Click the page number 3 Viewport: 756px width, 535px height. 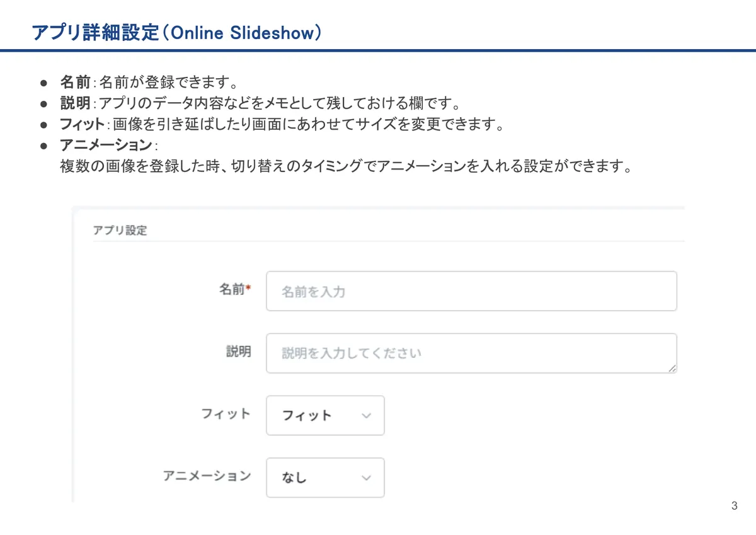click(x=735, y=506)
